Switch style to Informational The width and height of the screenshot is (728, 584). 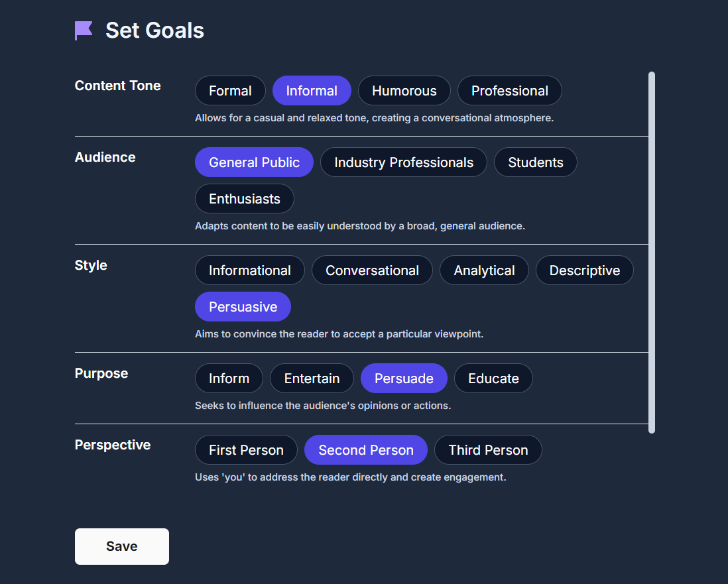click(x=250, y=270)
